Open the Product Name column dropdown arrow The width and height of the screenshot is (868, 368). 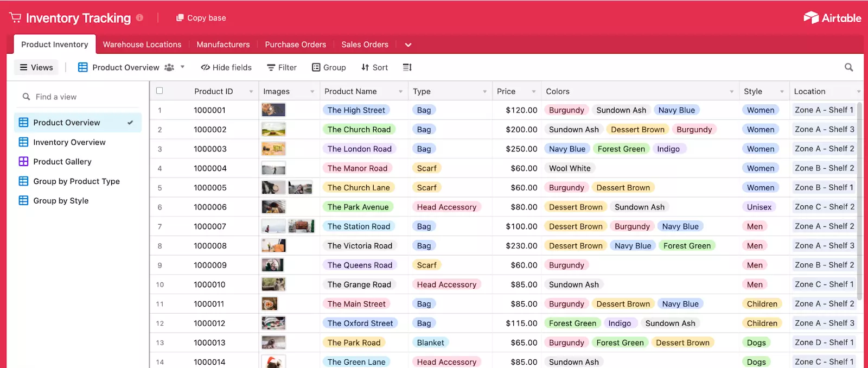coord(401,92)
